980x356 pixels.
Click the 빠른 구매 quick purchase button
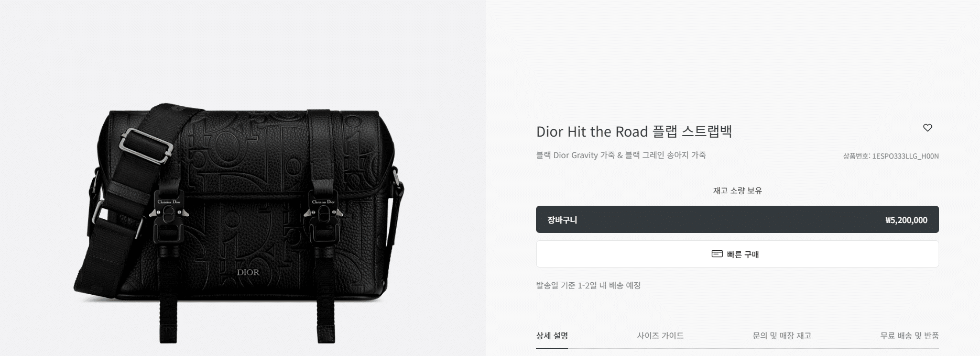[x=737, y=254]
